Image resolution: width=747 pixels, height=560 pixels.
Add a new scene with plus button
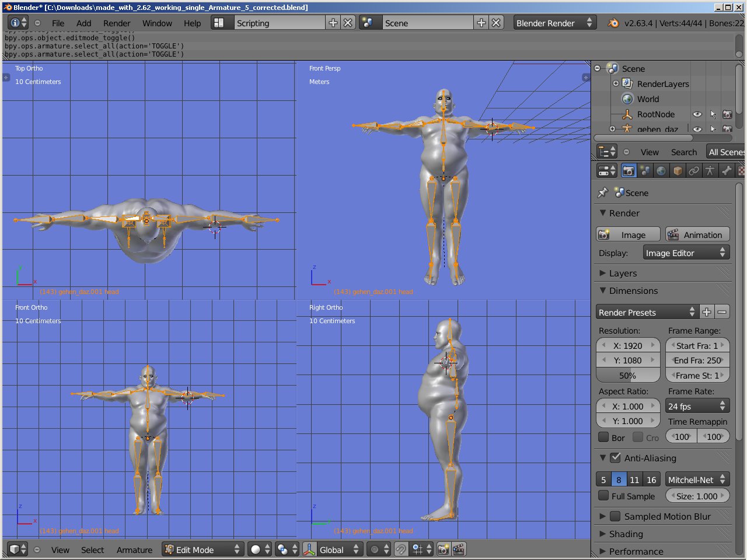coord(481,23)
